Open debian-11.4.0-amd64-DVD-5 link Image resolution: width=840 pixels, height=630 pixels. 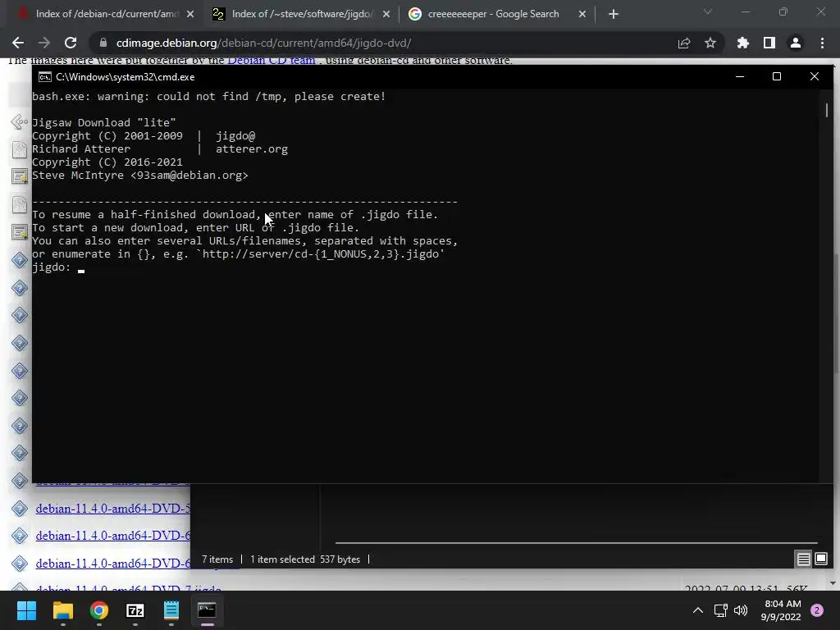tap(112, 509)
